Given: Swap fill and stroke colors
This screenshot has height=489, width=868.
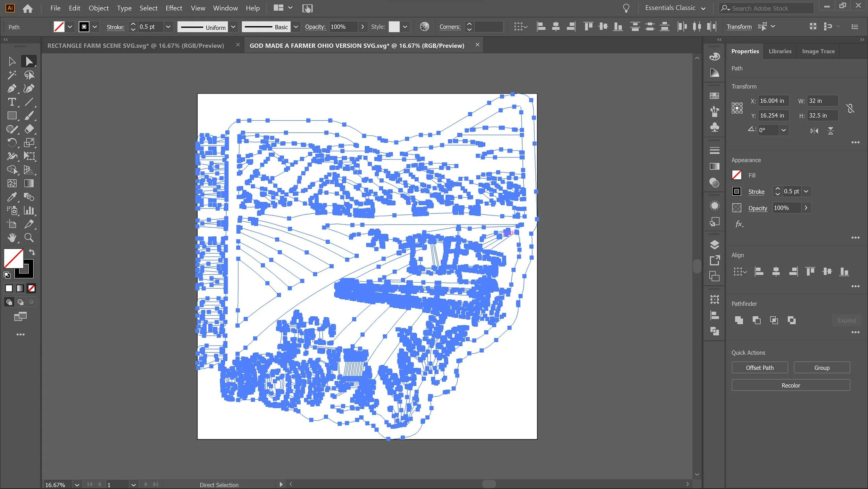Looking at the screenshot, I should 32,252.
